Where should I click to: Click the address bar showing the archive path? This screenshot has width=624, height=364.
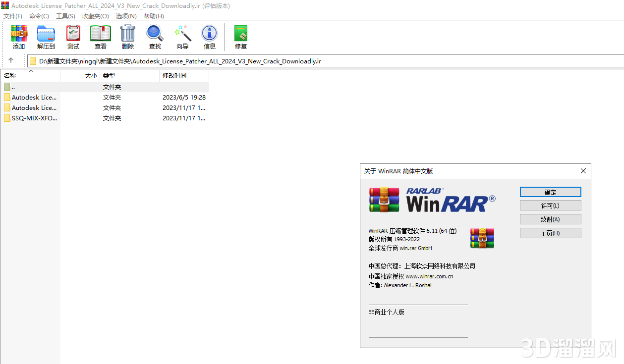pyautogui.click(x=198, y=61)
